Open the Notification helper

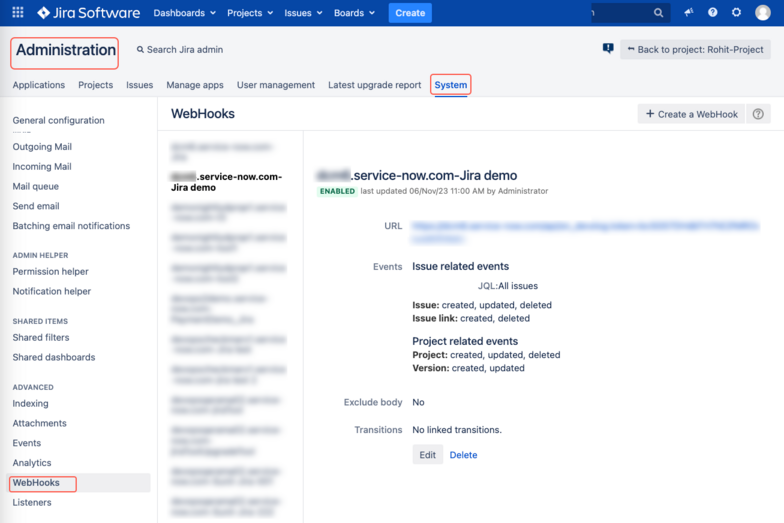(x=52, y=291)
